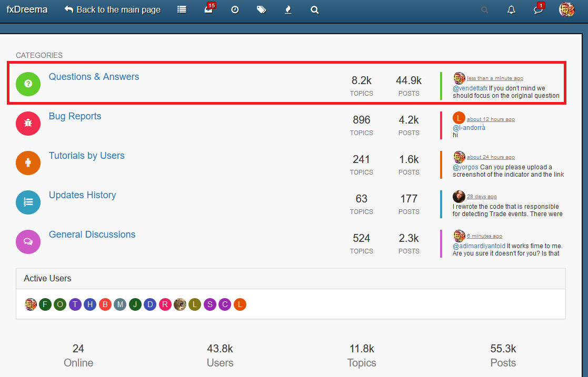The image size is (588, 377).
Task: Click the purple General Discussions chat icon
Action: coord(28,242)
